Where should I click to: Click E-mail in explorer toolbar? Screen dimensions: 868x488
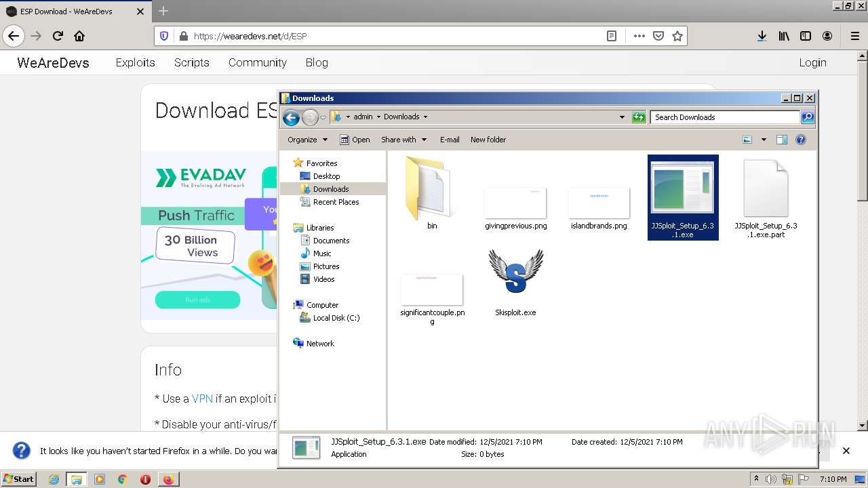coord(450,140)
